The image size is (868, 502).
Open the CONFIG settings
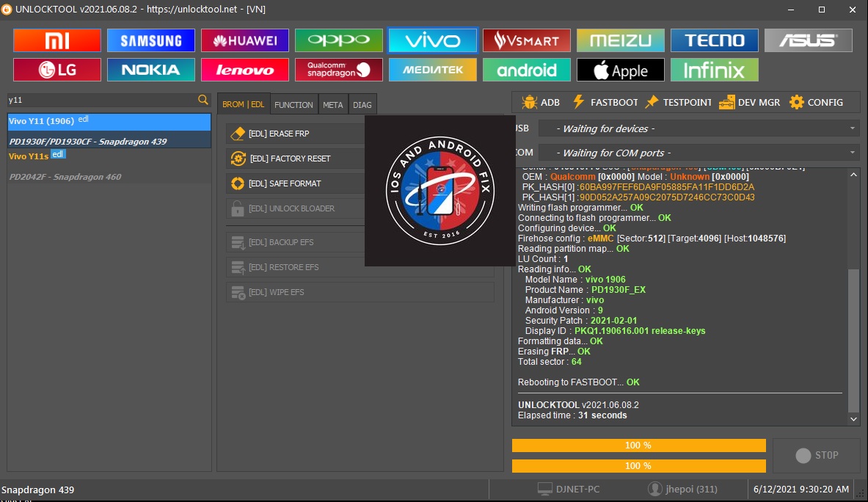tap(817, 103)
